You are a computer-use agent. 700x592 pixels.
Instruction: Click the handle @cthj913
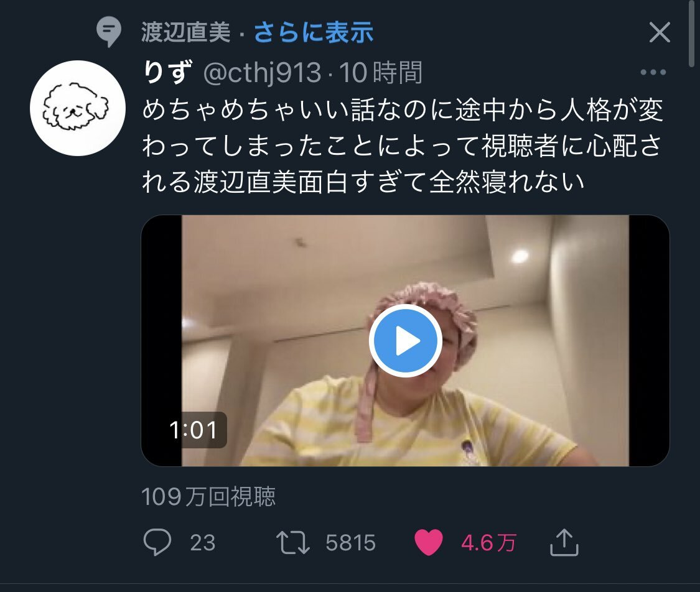(x=262, y=73)
